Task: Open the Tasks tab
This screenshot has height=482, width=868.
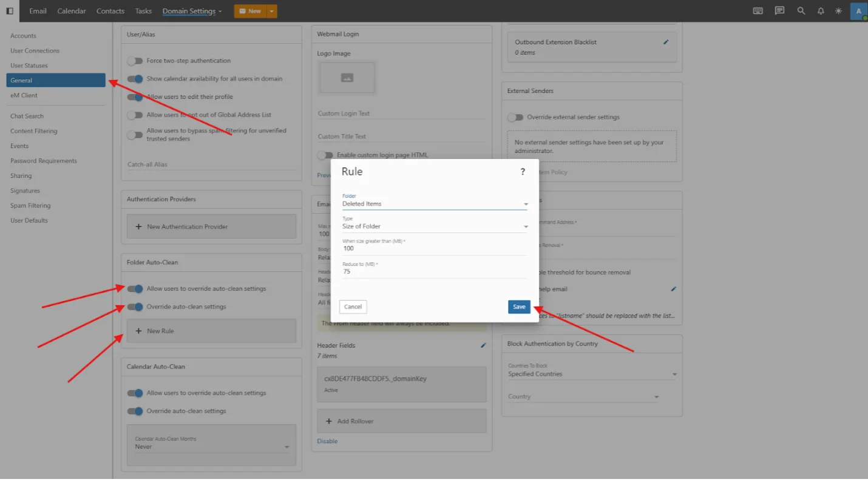Action: [x=144, y=11]
